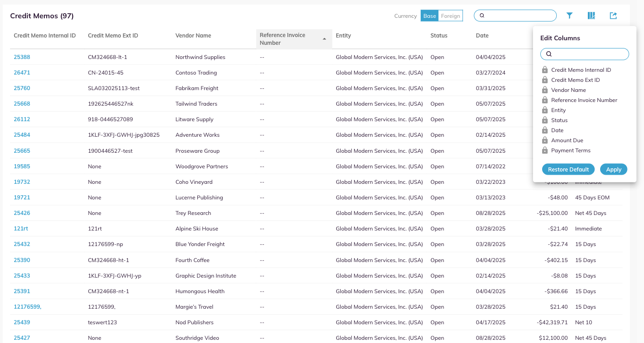This screenshot has height=343, width=644.
Task: Open credit memo 25433
Action: coord(22,276)
